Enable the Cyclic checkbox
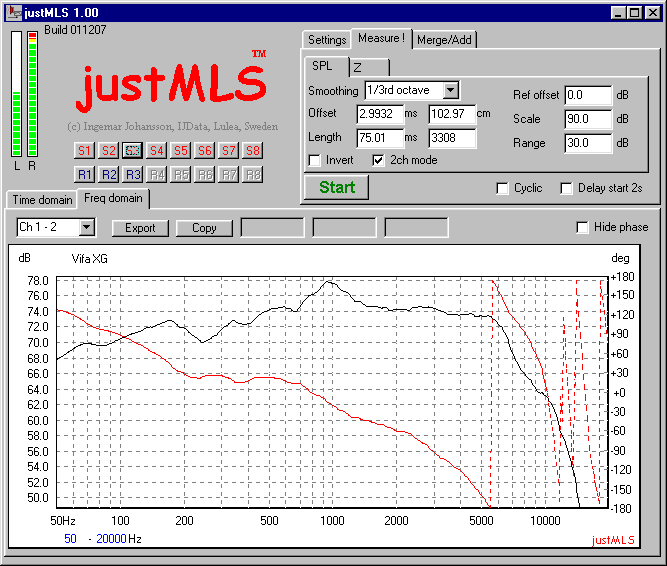This screenshot has height=566, width=667. point(502,188)
